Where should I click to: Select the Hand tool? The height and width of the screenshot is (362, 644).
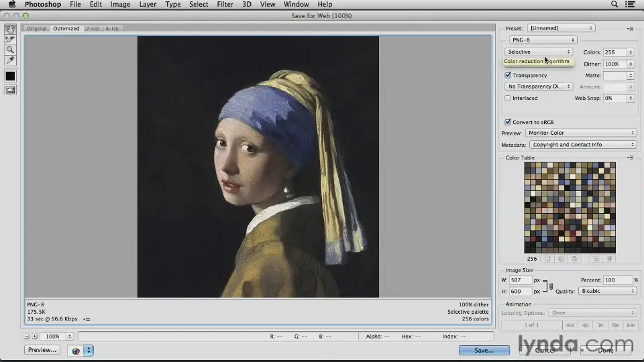tap(10, 29)
